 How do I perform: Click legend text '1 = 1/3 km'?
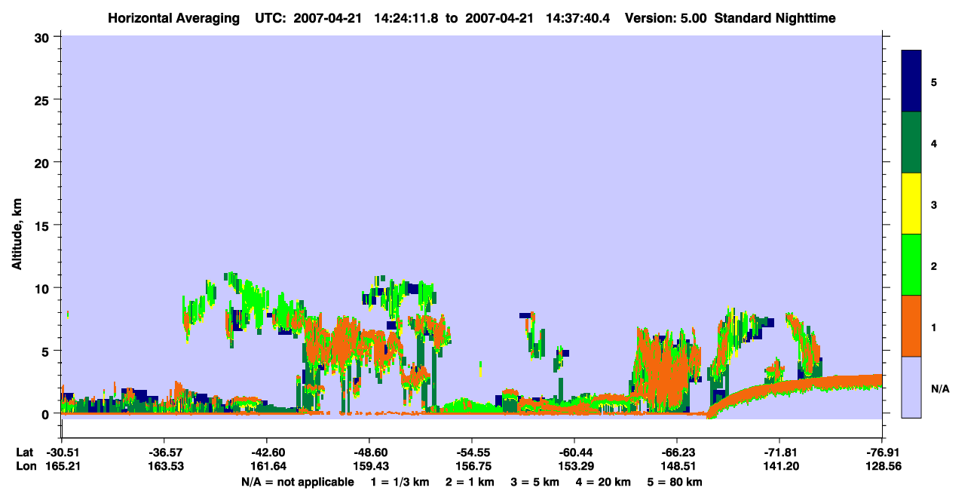pos(400,482)
